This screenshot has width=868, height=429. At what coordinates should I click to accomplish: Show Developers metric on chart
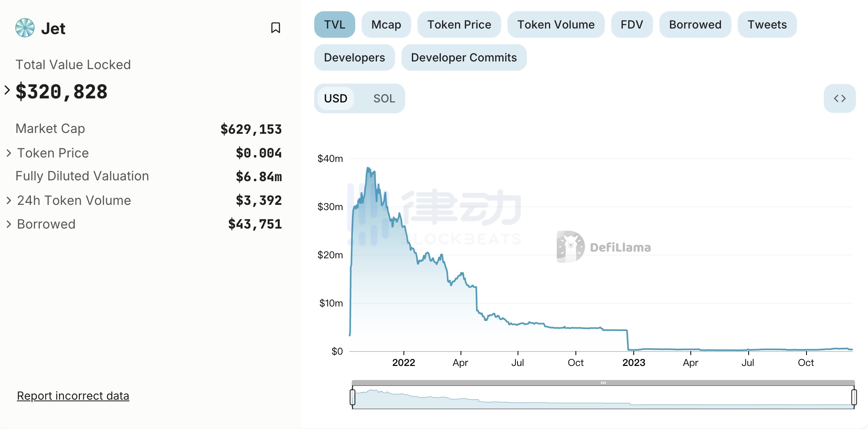(354, 57)
